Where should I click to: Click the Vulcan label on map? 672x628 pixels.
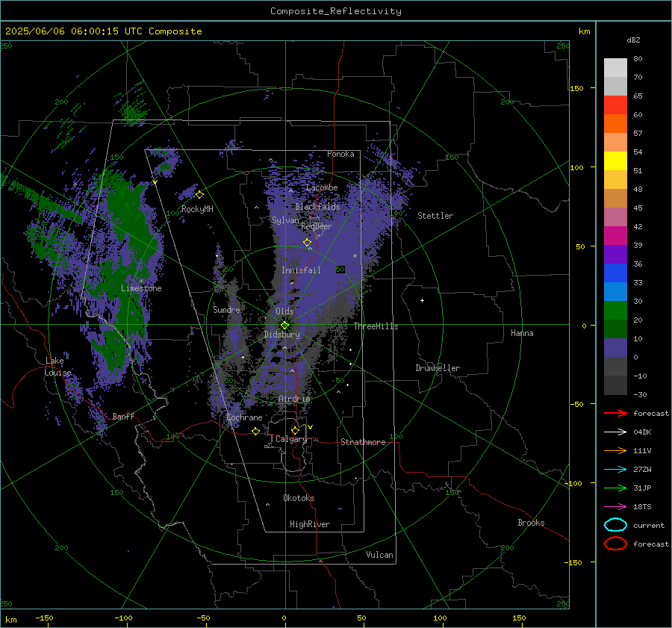(380, 555)
